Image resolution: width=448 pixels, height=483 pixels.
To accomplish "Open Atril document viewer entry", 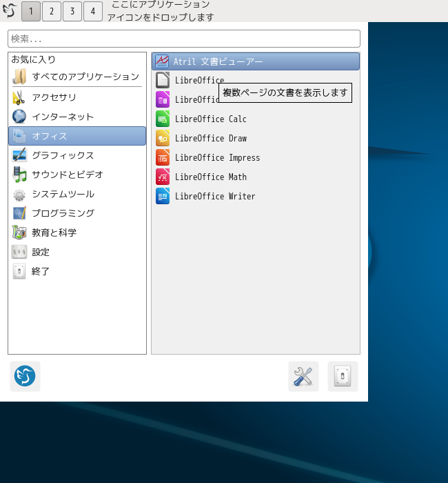I will click(x=256, y=61).
